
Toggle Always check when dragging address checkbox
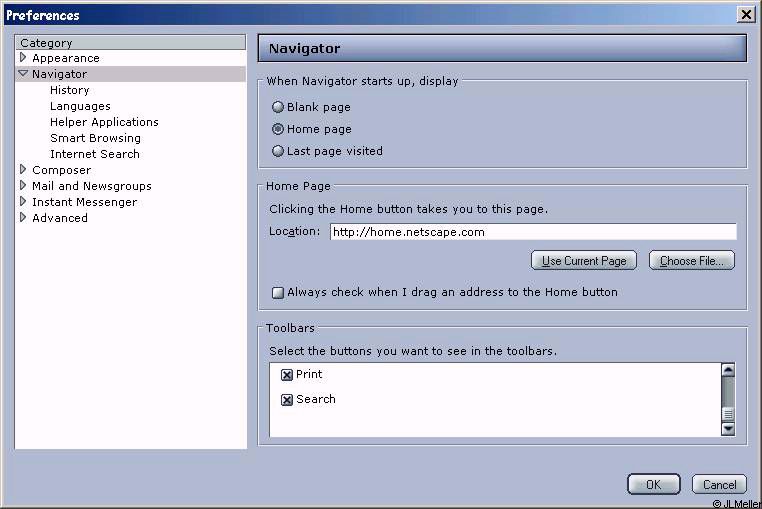point(277,293)
